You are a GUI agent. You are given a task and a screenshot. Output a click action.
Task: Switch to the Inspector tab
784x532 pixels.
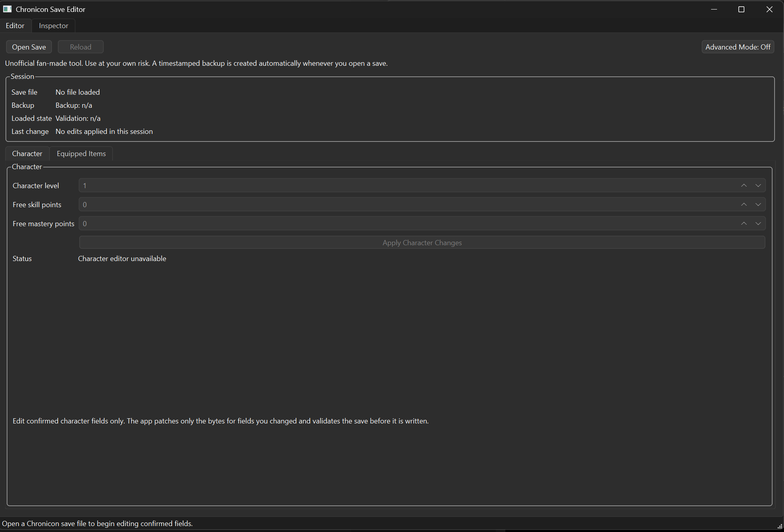pyautogui.click(x=54, y=26)
